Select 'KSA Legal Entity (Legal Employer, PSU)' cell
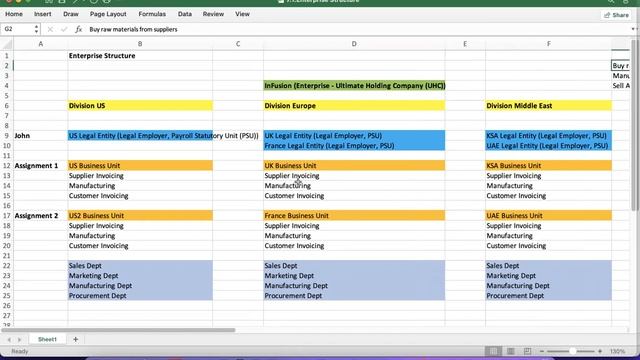Viewport: 640px width, 360px height. click(x=549, y=136)
